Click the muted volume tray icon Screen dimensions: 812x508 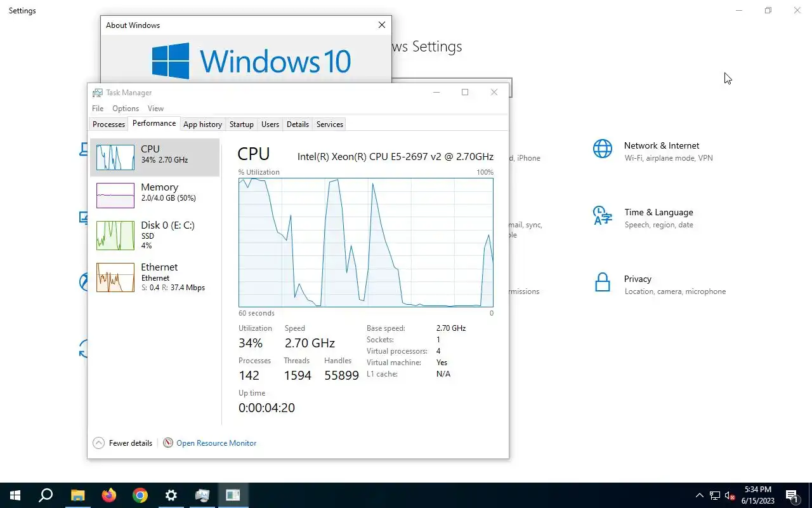(x=730, y=495)
